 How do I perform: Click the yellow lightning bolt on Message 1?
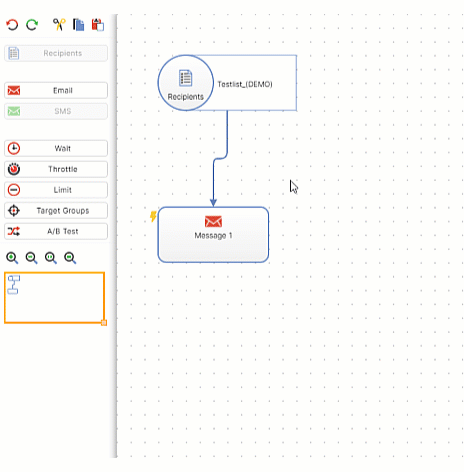[153, 216]
